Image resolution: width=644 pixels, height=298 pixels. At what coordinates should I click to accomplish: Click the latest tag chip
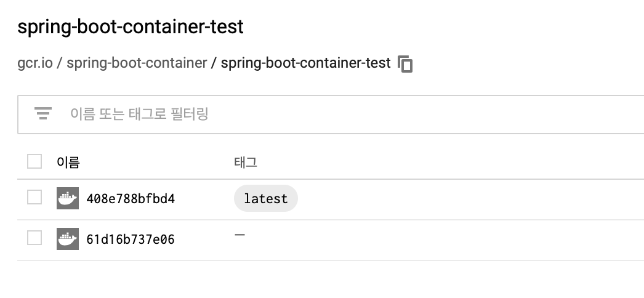click(x=265, y=199)
